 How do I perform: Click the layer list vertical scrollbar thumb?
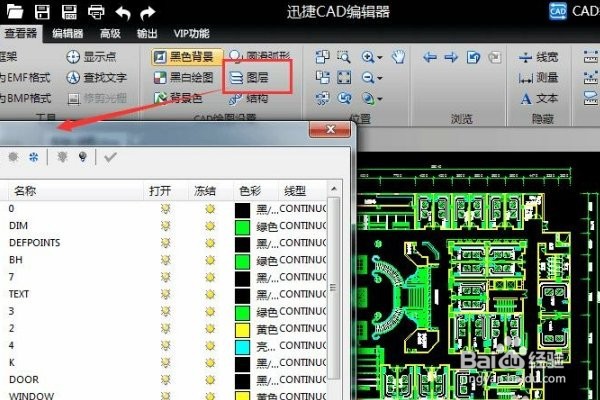[x=334, y=288]
